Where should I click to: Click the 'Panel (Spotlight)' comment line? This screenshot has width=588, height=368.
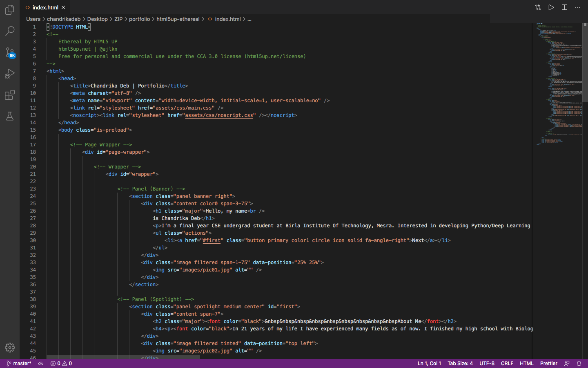coord(156,299)
